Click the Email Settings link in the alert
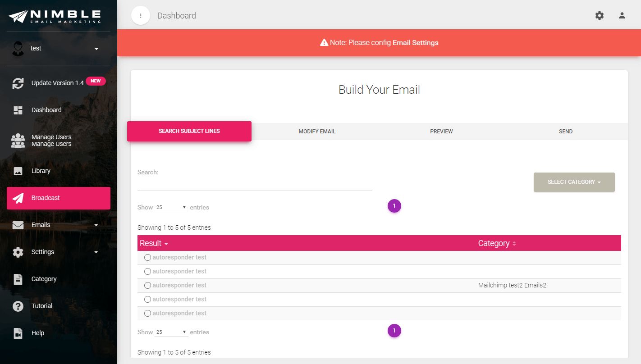The height and width of the screenshot is (364, 641). coord(415,43)
